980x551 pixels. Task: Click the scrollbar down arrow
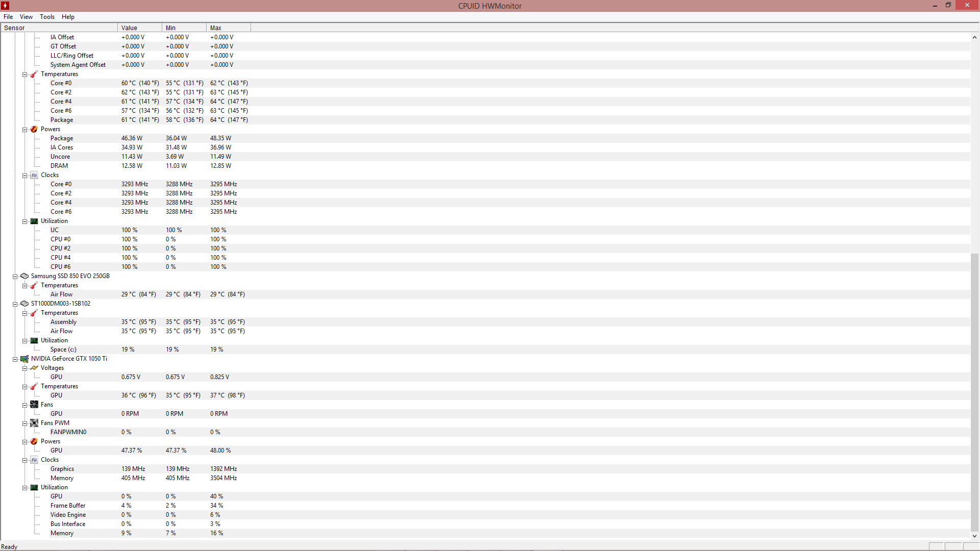coord(974,536)
